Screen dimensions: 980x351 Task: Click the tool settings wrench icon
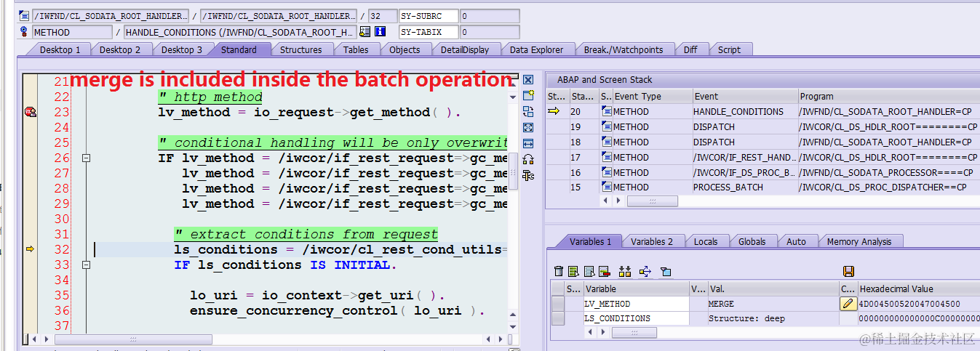(x=529, y=175)
